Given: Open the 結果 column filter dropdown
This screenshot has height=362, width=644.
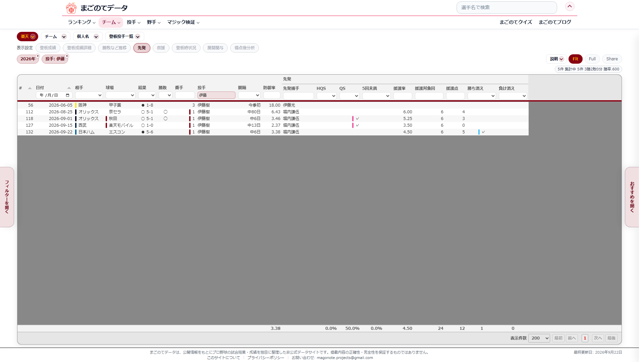Looking at the screenshot, I should [x=147, y=96].
